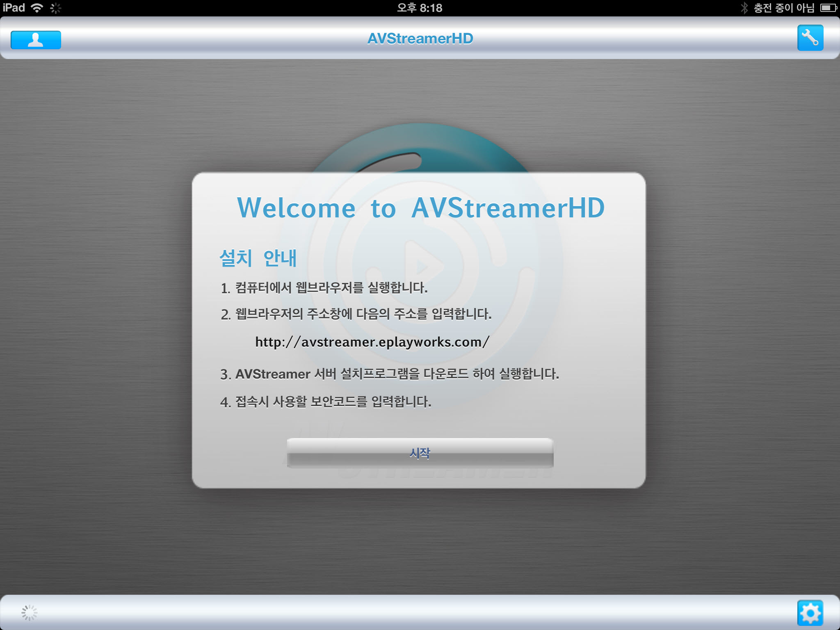Click step 3 AVStreamer 서버 설치프로그램 text
Image resolution: width=840 pixels, height=630 pixels.
[x=390, y=374]
